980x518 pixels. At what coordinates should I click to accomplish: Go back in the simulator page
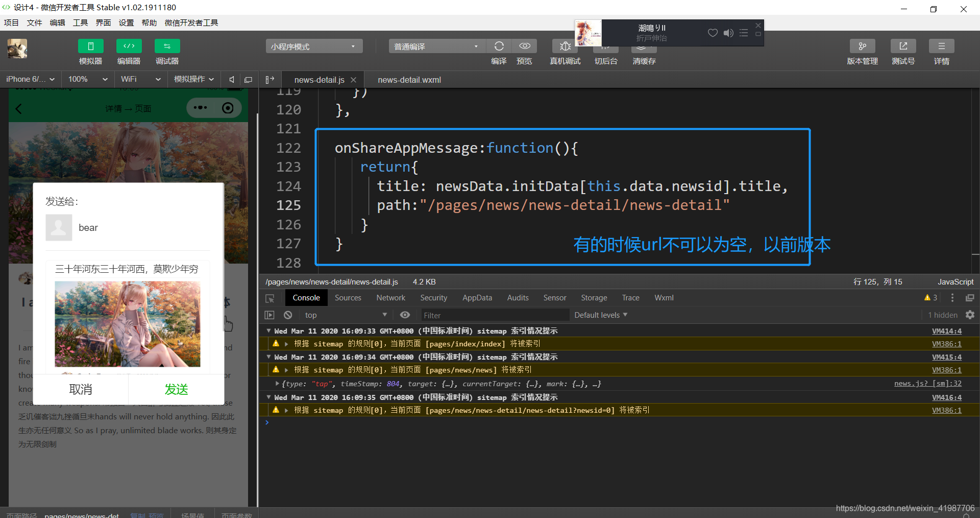[19, 108]
